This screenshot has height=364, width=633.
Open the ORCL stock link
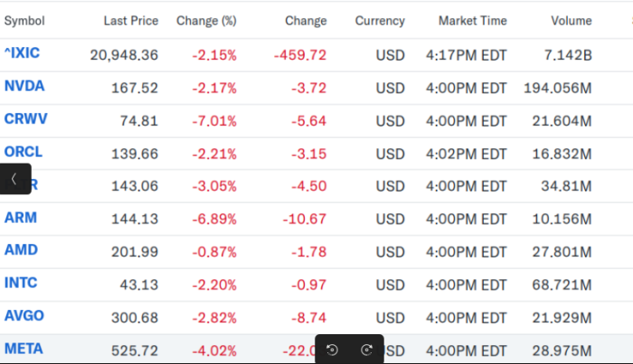click(24, 152)
